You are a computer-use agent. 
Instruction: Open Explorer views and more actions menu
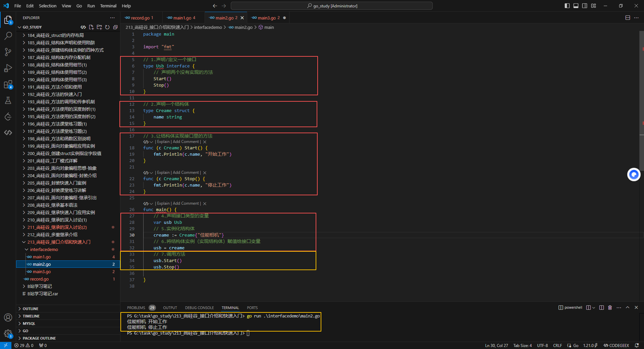(x=112, y=18)
